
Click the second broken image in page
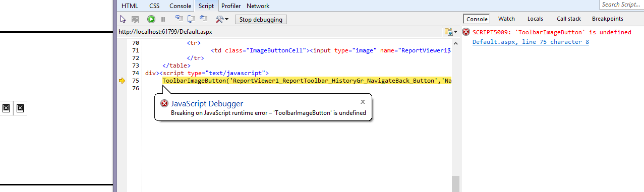(x=20, y=108)
